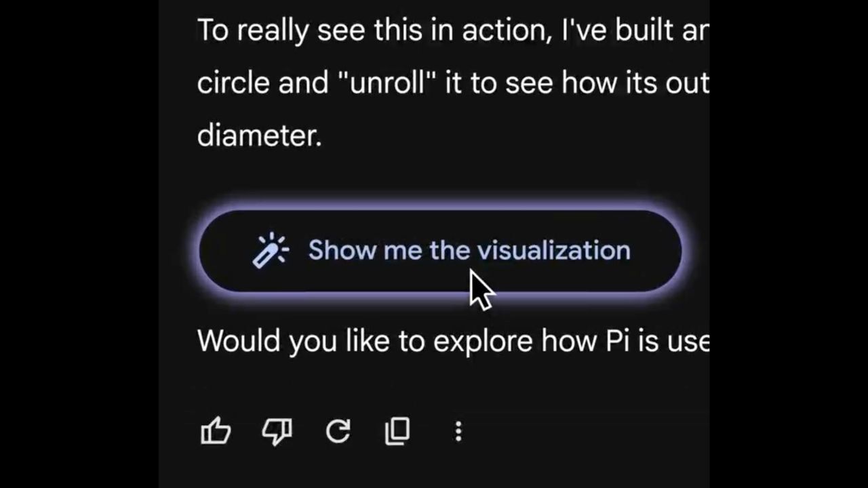Viewport: 868px width, 488px height.
Task: Click the word "Show" on the glowing button
Action: (341, 251)
